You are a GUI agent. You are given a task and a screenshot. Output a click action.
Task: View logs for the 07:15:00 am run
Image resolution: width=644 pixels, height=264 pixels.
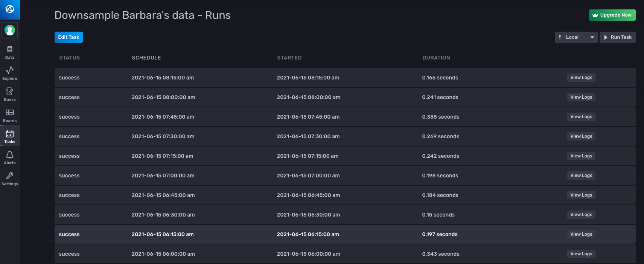(581, 156)
